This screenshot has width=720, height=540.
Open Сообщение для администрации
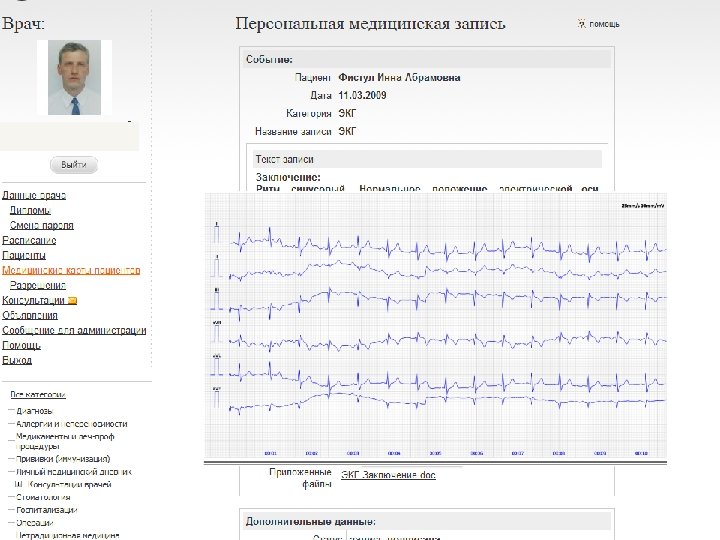click(74, 330)
